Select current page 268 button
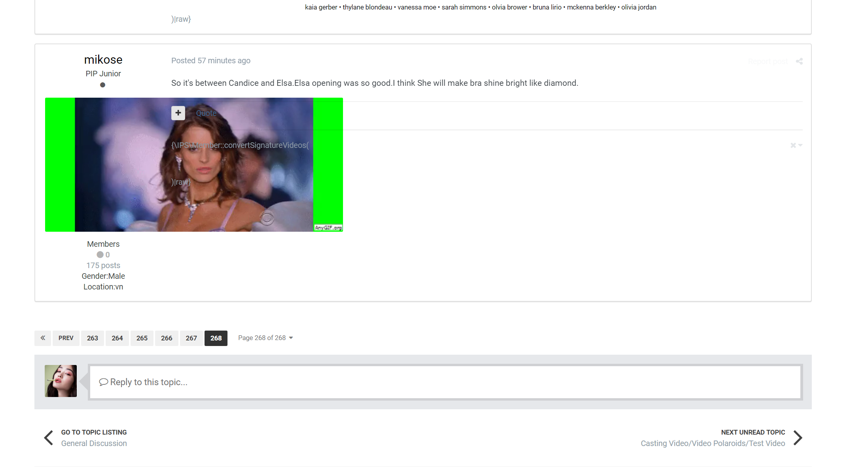 click(x=216, y=338)
